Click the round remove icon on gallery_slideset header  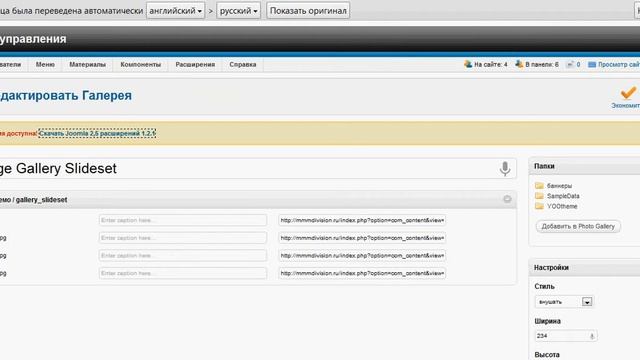[x=507, y=199]
